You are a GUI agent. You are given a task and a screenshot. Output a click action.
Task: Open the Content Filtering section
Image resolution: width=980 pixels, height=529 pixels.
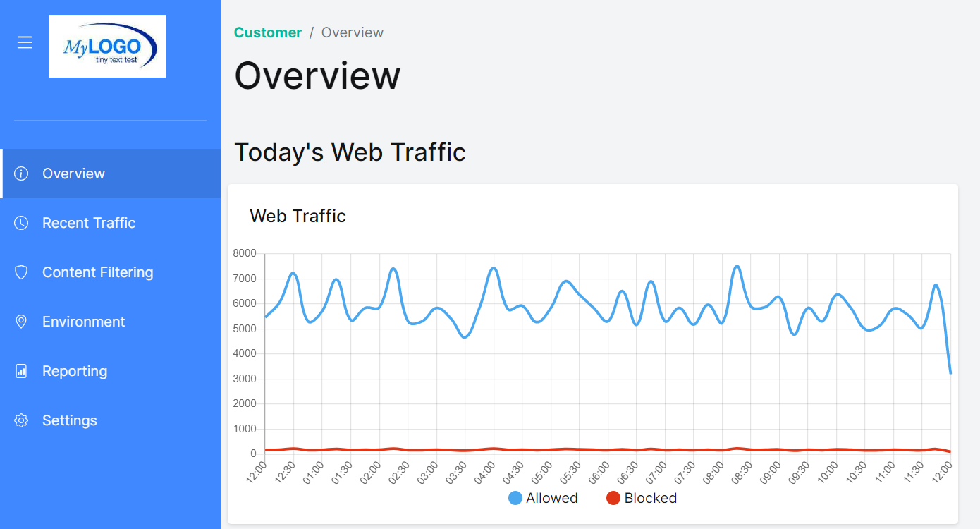click(x=97, y=272)
